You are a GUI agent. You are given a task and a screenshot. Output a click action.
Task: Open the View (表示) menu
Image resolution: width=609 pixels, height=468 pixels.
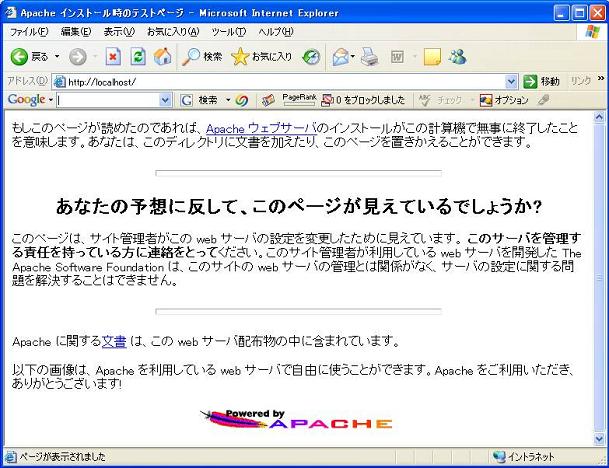pyautogui.click(x=119, y=32)
